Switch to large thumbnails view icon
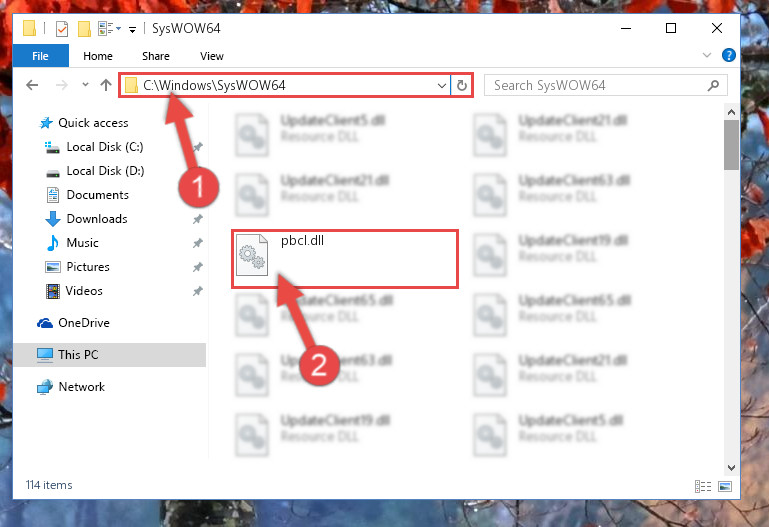Screen dimensions: 769x527 tap(725, 486)
